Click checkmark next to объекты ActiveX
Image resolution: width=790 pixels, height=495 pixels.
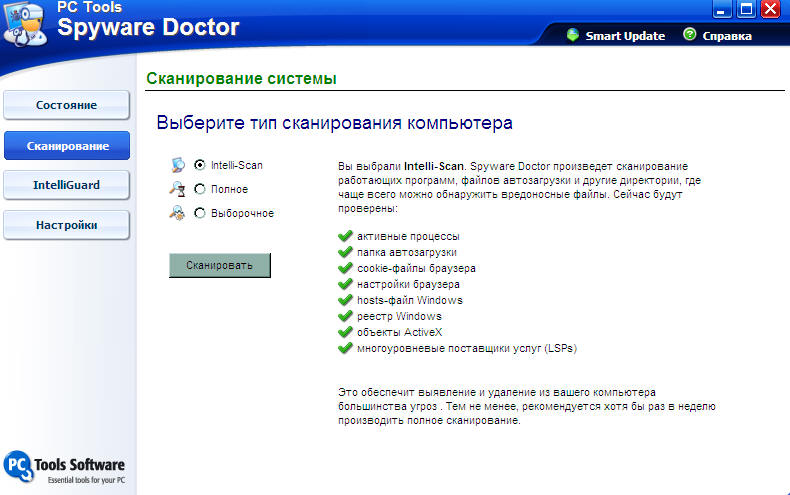point(345,332)
